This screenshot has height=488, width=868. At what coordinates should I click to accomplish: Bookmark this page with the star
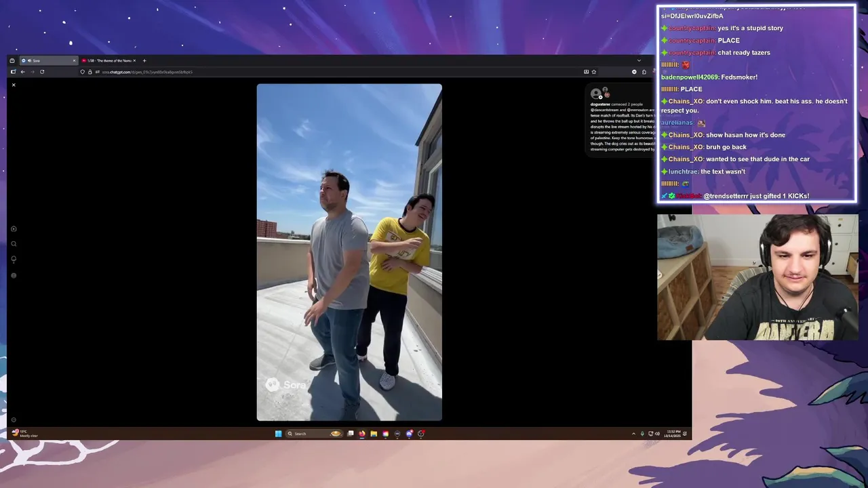click(594, 72)
